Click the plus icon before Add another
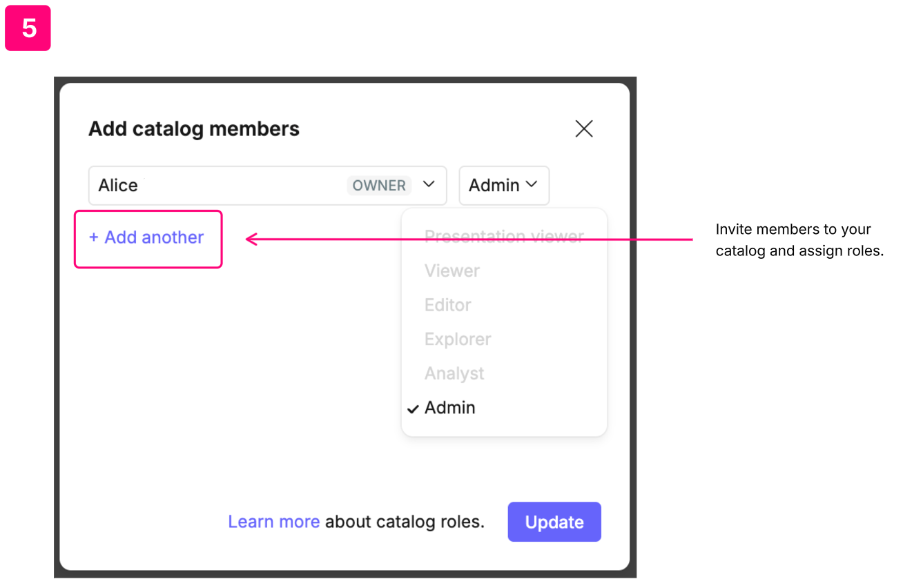 coord(94,237)
